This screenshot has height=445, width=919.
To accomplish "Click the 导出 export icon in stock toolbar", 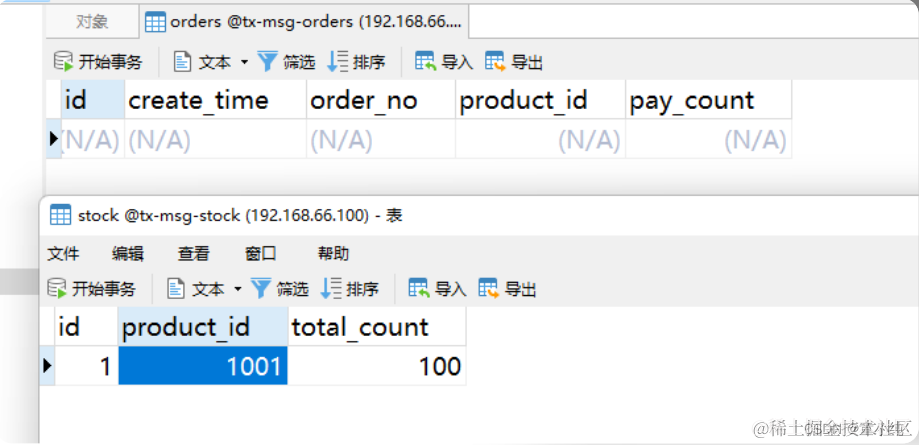I will coord(489,288).
